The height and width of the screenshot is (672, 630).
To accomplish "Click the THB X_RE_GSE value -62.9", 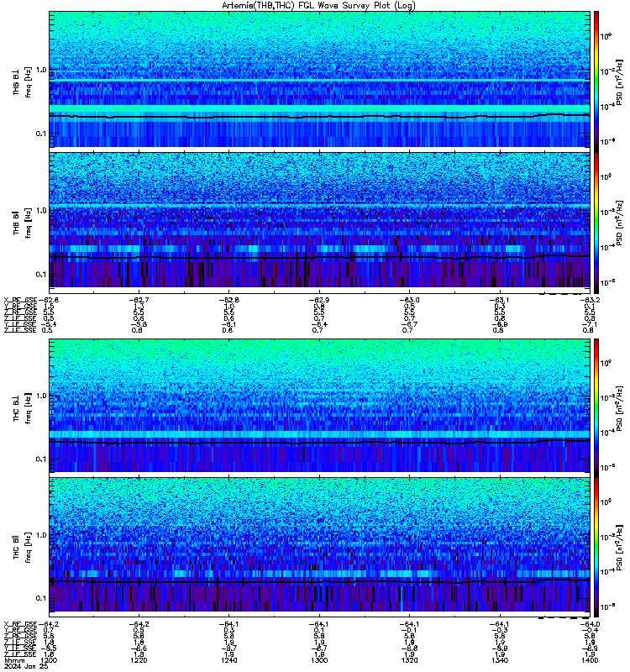I will pyautogui.click(x=319, y=300).
